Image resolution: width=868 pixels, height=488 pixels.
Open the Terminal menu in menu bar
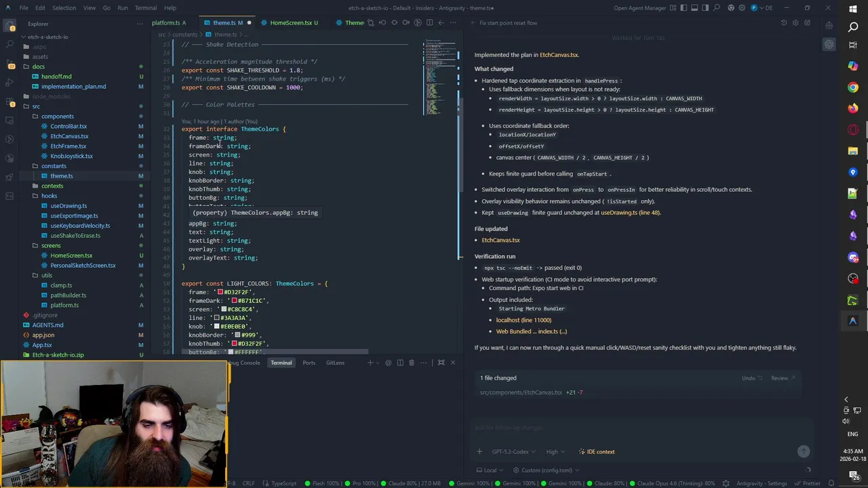coord(146,7)
